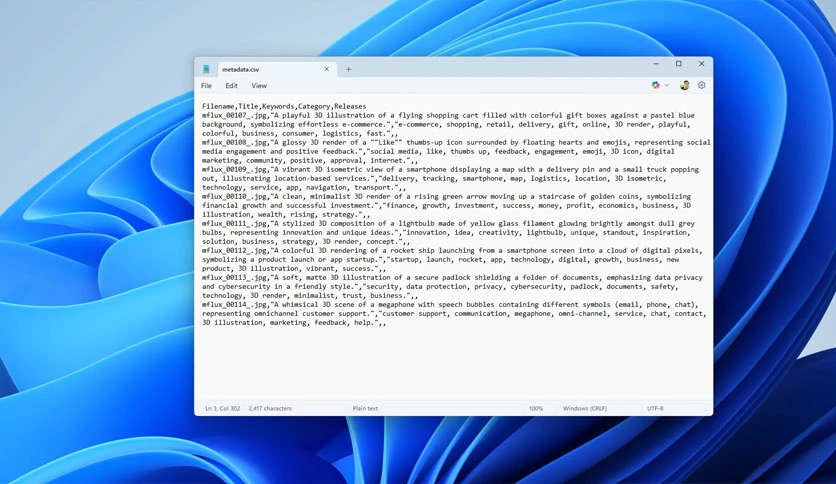Click the words "flying shopping cart"

[438, 115]
